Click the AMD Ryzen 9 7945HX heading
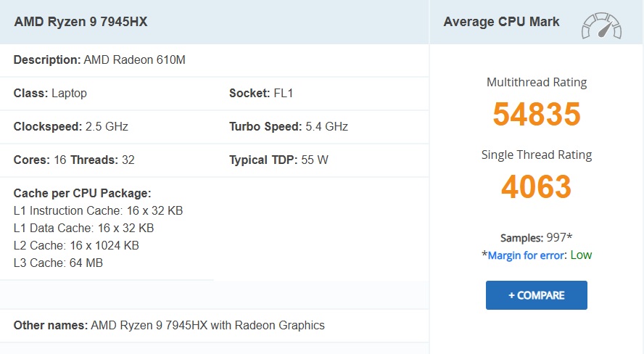 tap(81, 22)
